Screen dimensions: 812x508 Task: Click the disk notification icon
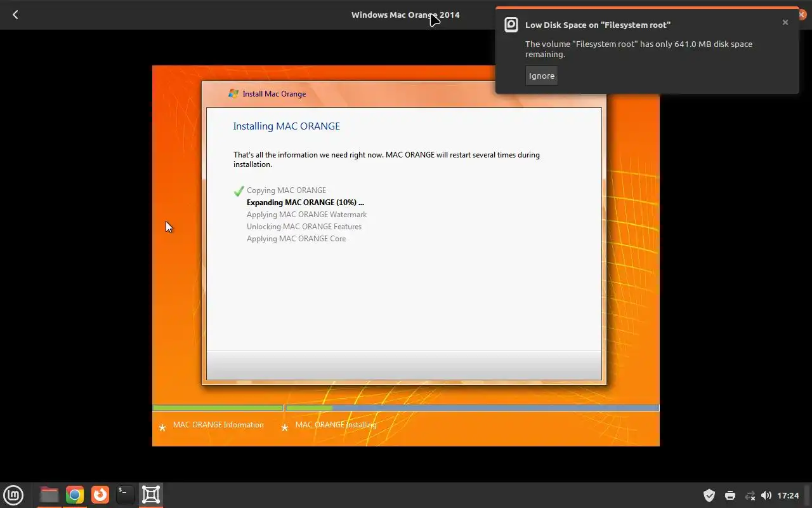[x=511, y=25]
